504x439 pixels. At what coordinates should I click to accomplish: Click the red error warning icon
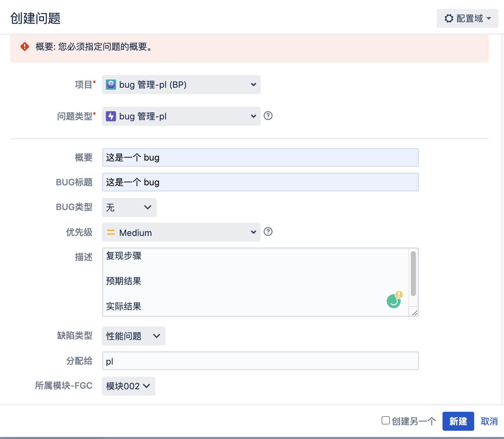[25, 47]
